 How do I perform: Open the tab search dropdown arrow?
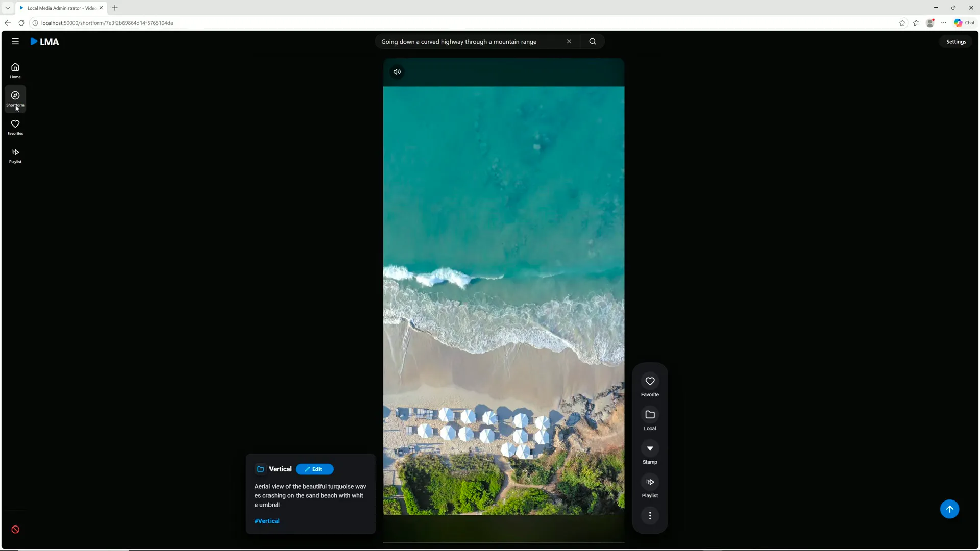(x=8, y=8)
